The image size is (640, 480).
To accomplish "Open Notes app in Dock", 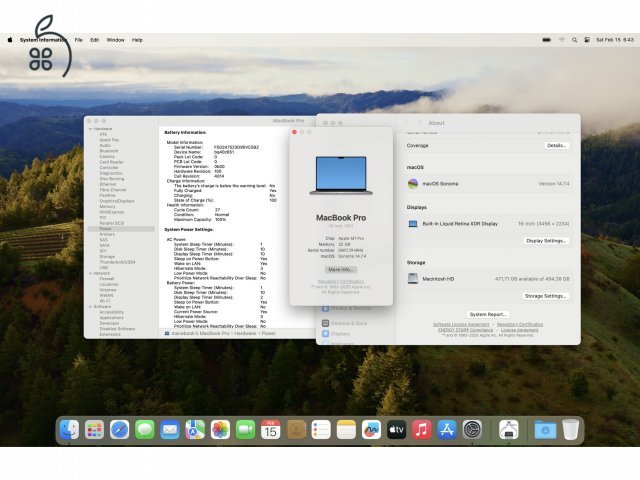I will [x=346, y=430].
